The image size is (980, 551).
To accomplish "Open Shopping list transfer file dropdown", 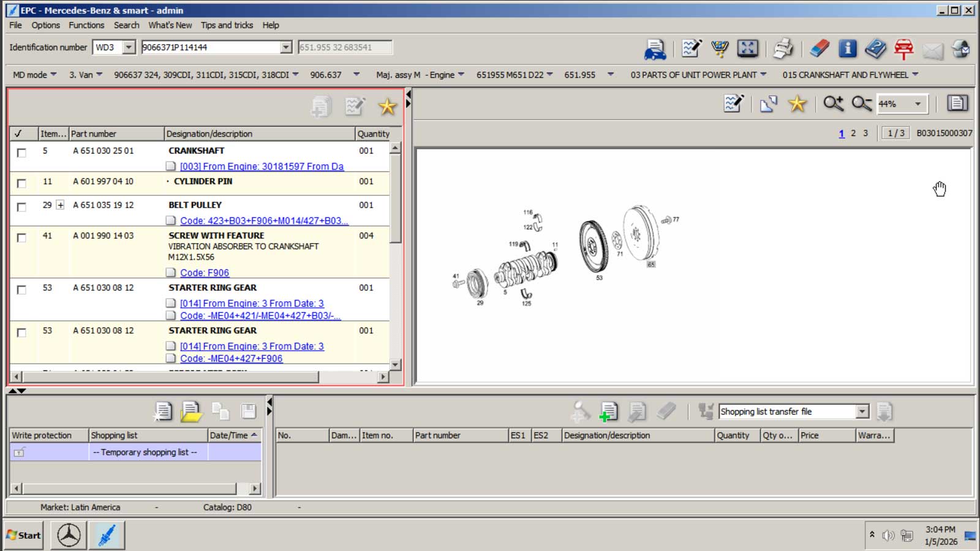I will [x=862, y=411].
